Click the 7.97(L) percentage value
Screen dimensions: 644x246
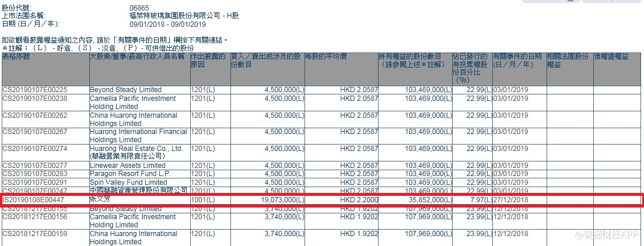click(481, 200)
